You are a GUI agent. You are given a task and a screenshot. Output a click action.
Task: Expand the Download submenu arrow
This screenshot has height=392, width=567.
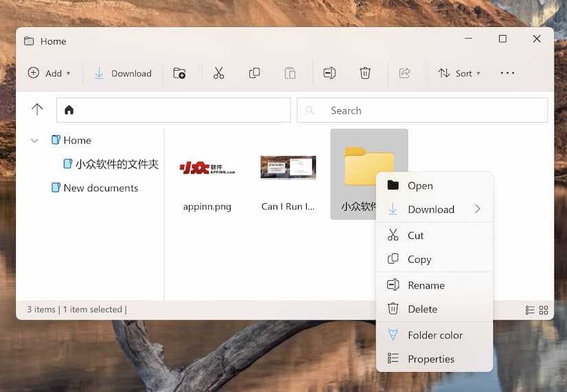coord(478,209)
